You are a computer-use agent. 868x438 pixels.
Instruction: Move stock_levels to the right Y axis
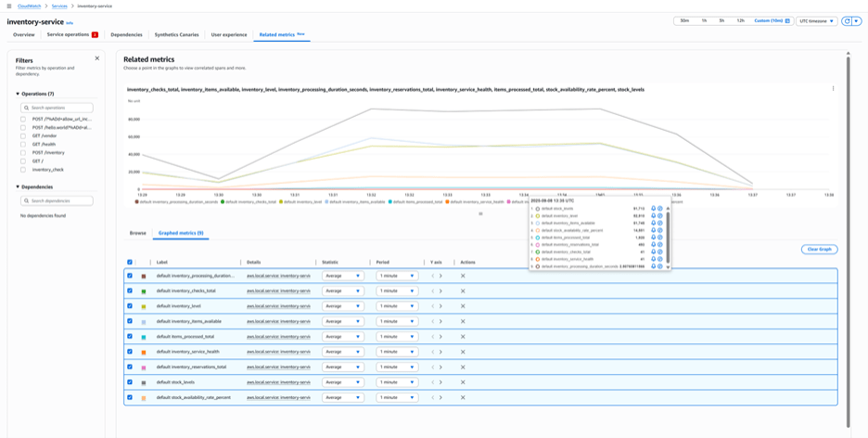pos(440,382)
